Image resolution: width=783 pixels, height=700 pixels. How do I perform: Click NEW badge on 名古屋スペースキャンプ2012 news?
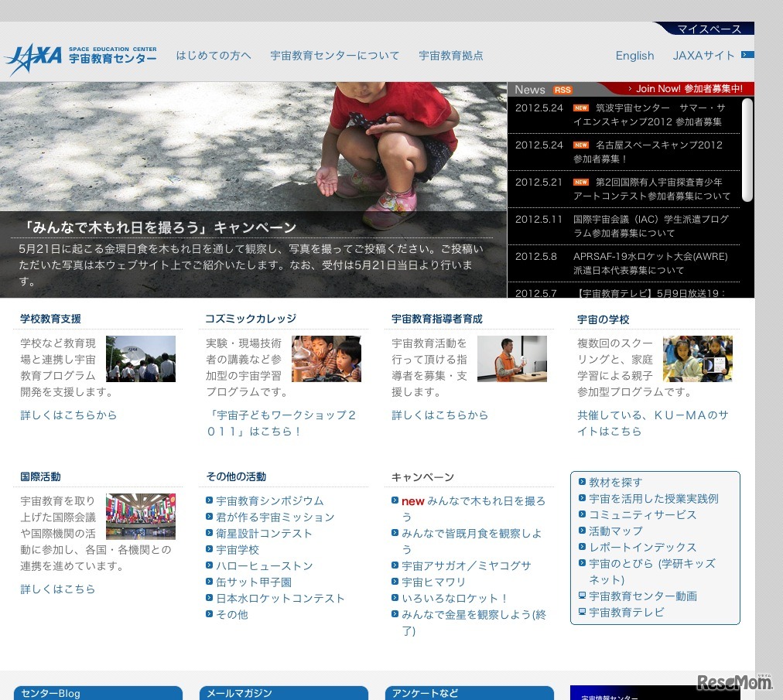(x=581, y=145)
